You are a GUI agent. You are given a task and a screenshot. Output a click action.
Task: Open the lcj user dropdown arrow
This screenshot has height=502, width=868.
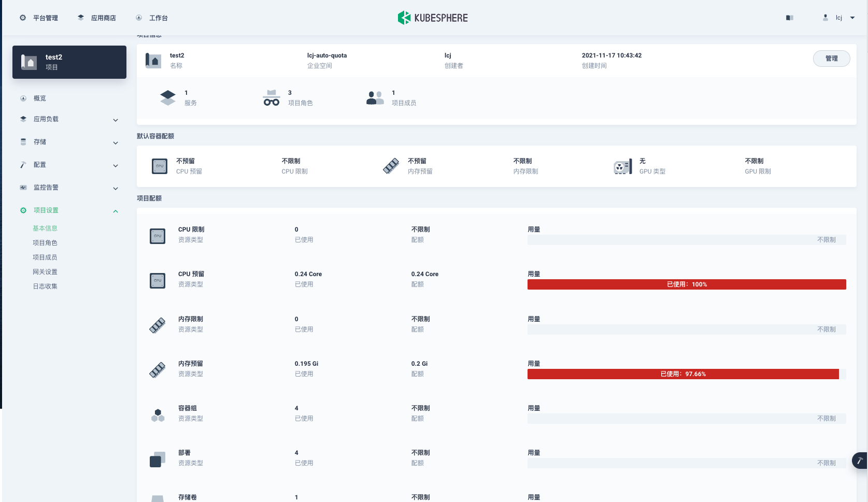coord(852,18)
